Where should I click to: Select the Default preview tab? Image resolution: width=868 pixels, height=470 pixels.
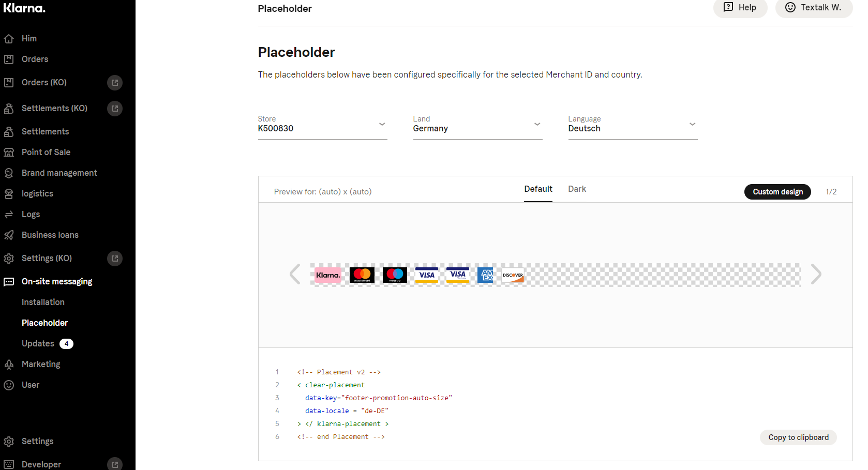click(538, 189)
